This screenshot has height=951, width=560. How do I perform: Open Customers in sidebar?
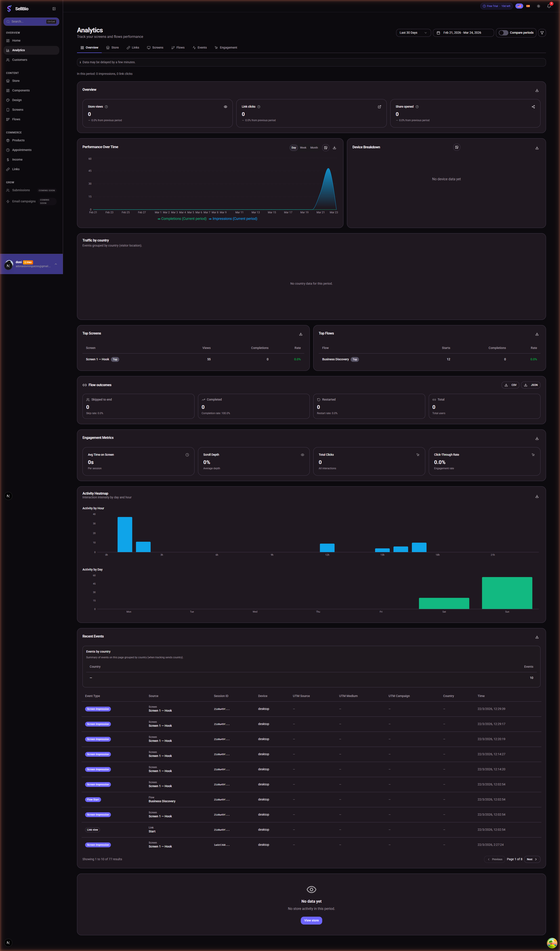pyautogui.click(x=20, y=60)
